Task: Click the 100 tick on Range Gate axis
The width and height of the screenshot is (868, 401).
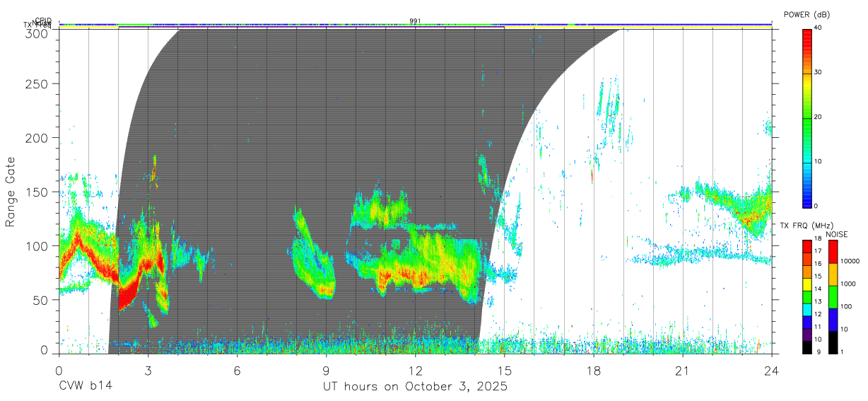Action: coord(36,246)
